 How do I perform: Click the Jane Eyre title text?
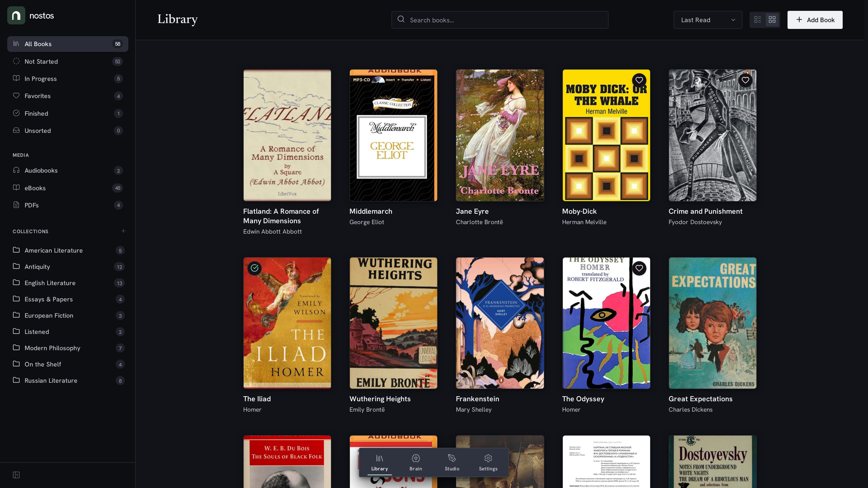[472, 211]
